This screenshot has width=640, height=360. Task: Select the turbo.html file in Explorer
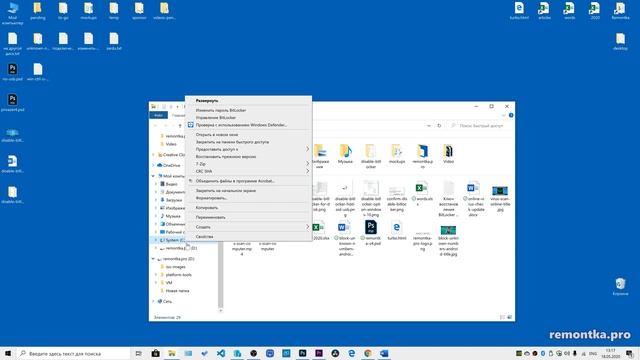[x=396, y=231]
